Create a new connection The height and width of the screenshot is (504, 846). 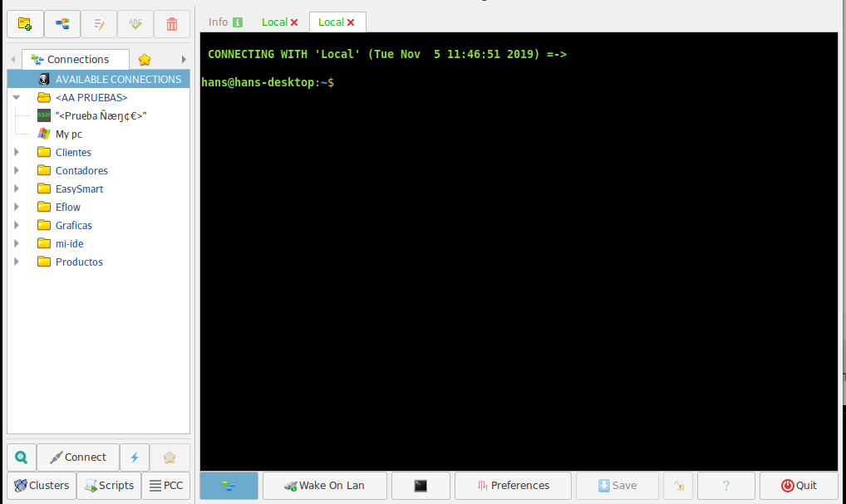tap(61, 24)
